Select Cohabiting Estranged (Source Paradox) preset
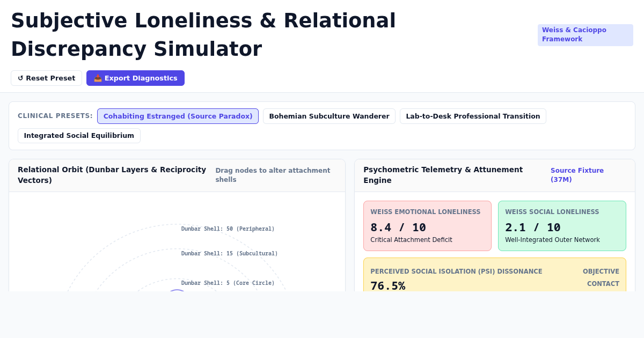Viewport: 644px width, 338px height. coord(178,116)
